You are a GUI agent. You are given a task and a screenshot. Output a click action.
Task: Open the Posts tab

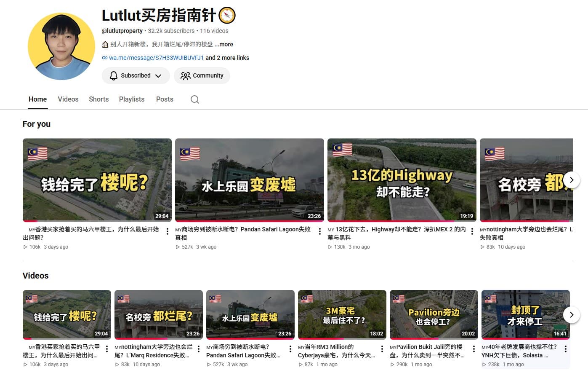tap(165, 99)
